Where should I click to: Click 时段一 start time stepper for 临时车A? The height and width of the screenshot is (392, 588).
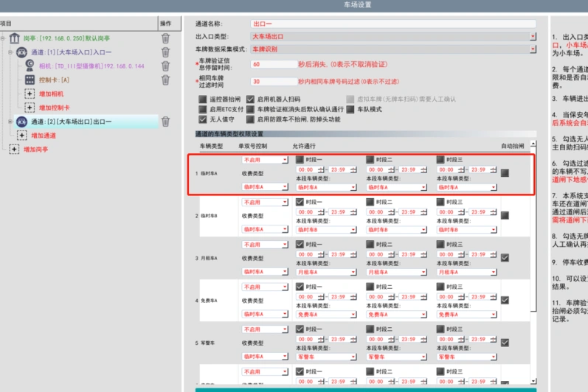click(x=321, y=169)
